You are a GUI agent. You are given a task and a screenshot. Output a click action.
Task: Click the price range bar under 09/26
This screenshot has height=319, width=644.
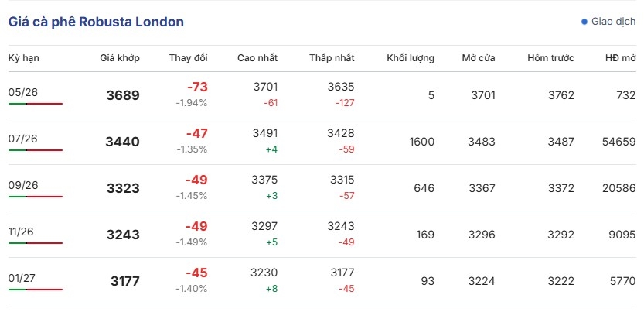pos(36,197)
